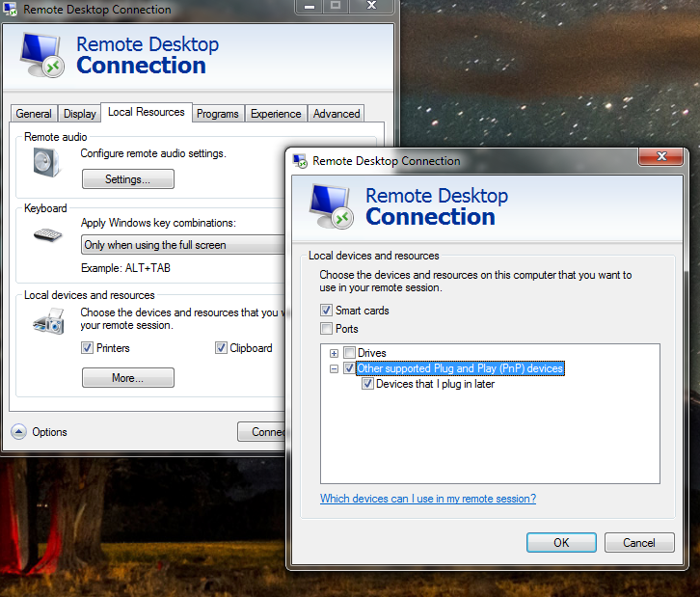Uncheck Other supported Plug and Play devices

coord(350,368)
